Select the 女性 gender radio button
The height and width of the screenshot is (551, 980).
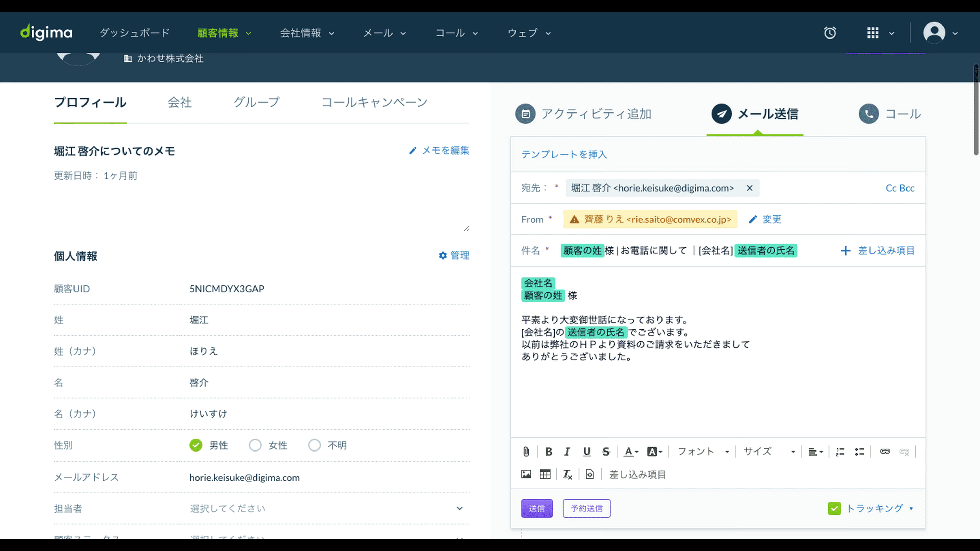(x=255, y=445)
